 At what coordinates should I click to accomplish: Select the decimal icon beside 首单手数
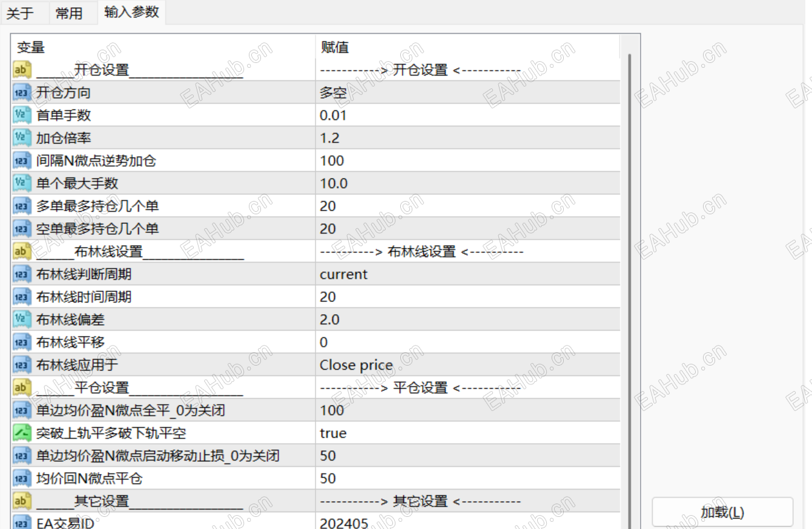click(x=20, y=115)
